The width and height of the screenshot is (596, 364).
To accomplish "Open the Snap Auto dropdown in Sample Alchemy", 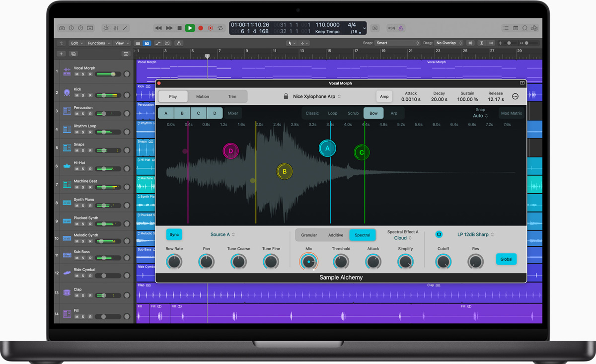I will (x=480, y=116).
